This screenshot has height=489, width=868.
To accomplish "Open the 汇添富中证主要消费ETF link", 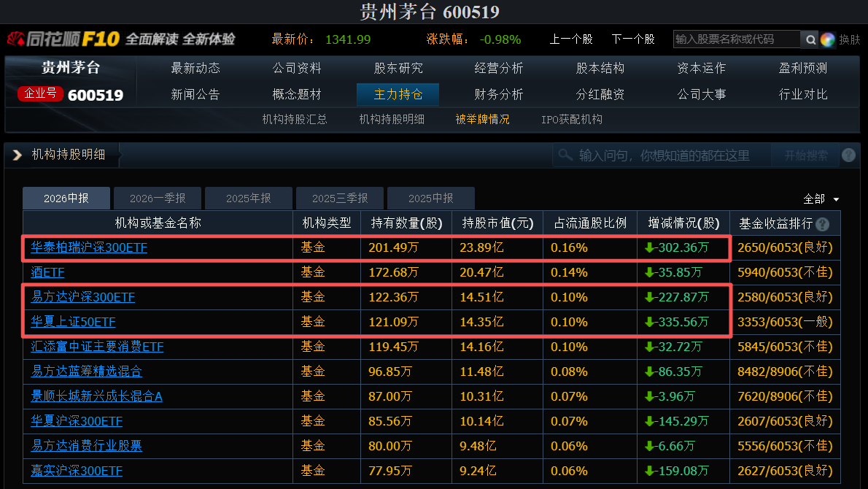I will click(98, 347).
